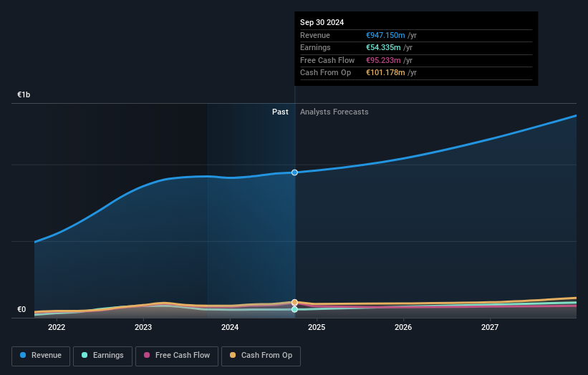Click the teal Earnings data point marker
The height and width of the screenshot is (375, 588).
(x=295, y=309)
